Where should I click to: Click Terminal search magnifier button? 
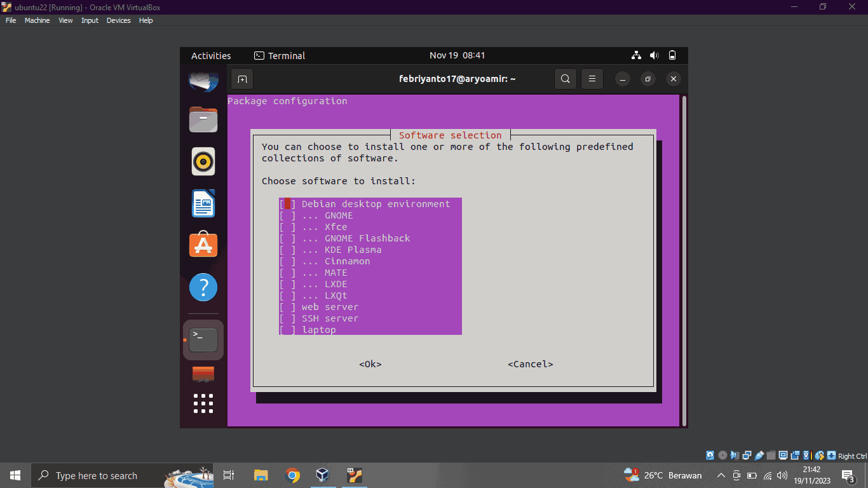[x=566, y=79]
